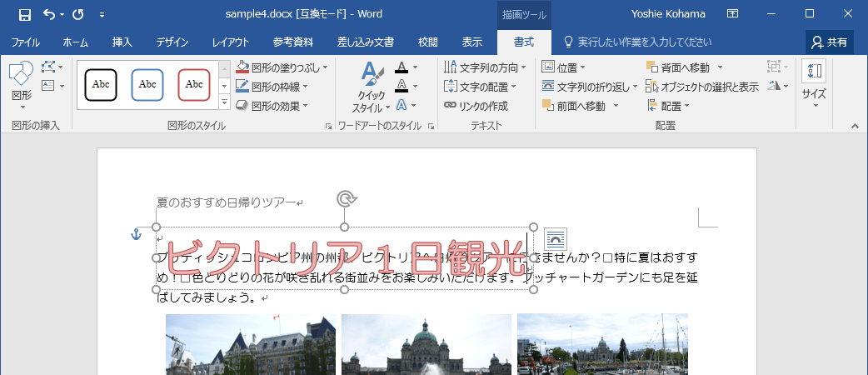
Task: Click the rotation handle above the text box
Action: [347, 199]
